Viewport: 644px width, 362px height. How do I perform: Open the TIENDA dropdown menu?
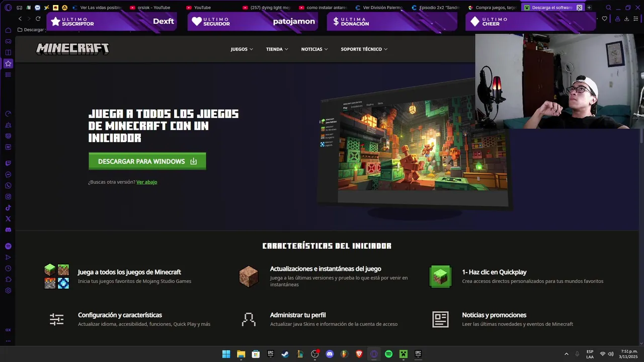[x=277, y=49]
